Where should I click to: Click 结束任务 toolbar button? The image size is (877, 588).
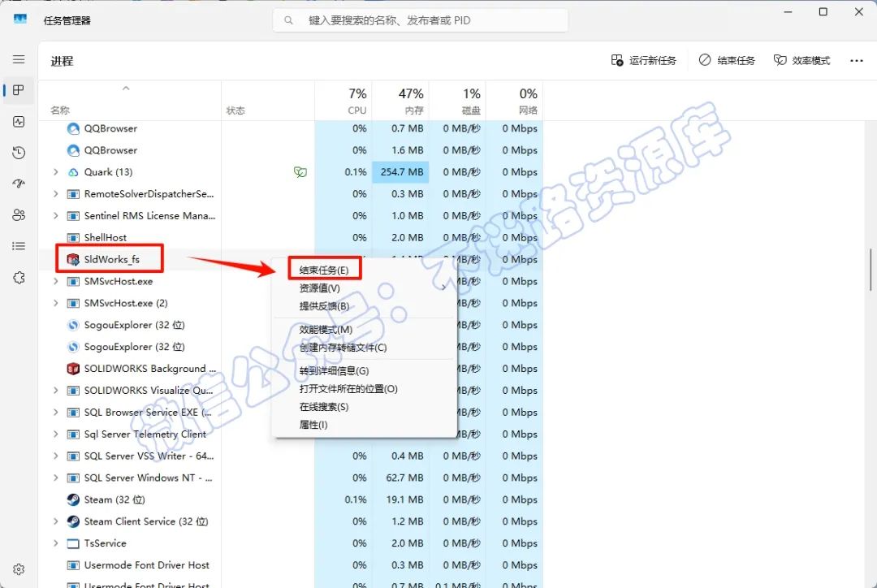(x=727, y=60)
